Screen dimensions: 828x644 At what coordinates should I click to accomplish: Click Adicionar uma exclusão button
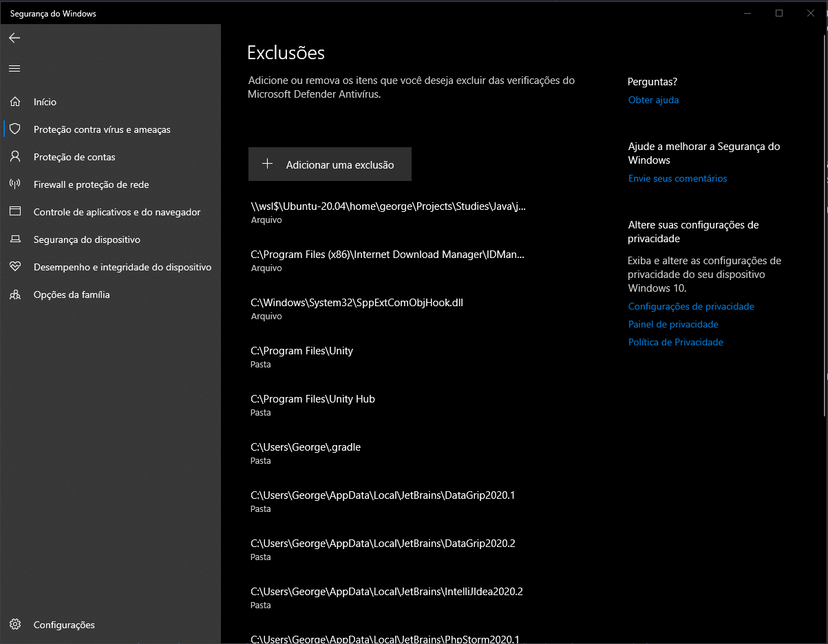pyautogui.click(x=330, y=164)
